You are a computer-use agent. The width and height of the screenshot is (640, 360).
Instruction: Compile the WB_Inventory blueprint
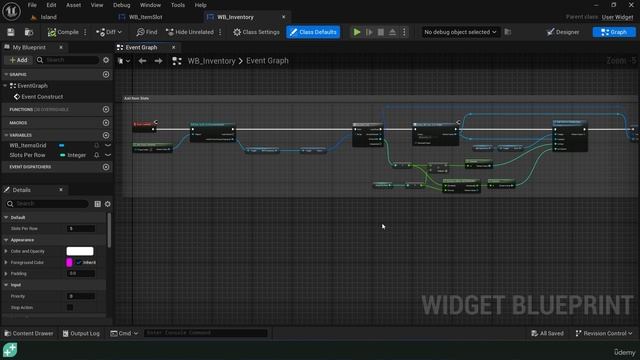click(x=63, y=32)
